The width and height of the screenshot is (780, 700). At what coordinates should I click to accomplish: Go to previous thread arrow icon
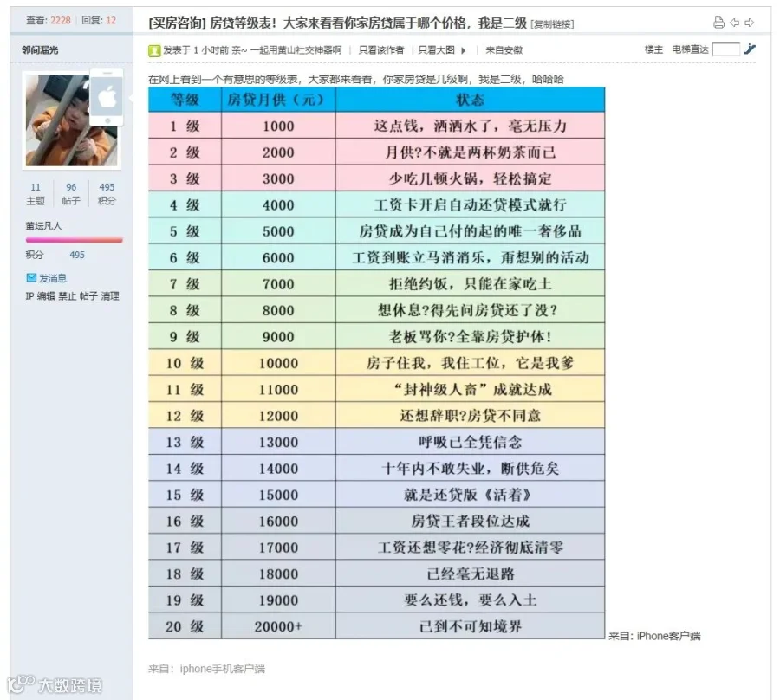734,23
